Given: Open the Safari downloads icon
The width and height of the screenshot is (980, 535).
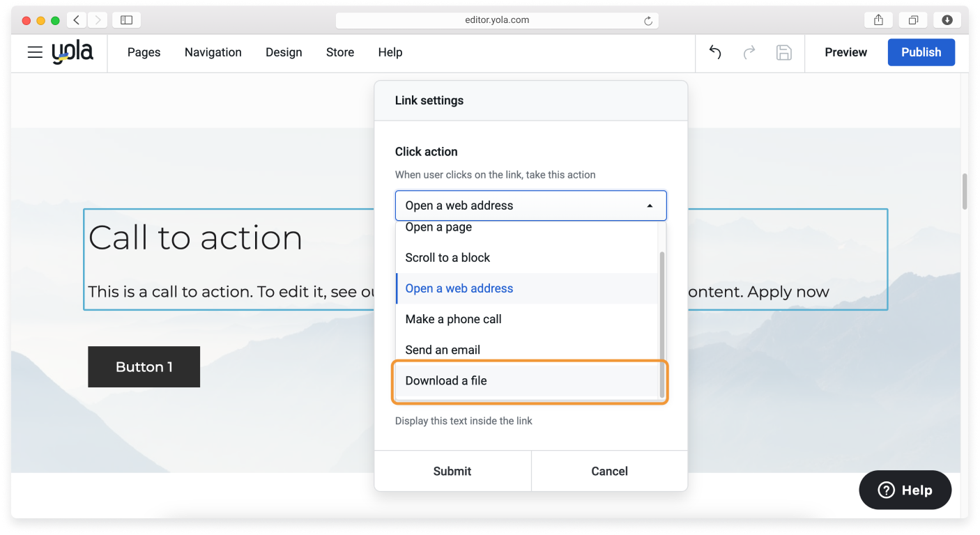Looking at the screenshot, I should [x=947, y=20].
